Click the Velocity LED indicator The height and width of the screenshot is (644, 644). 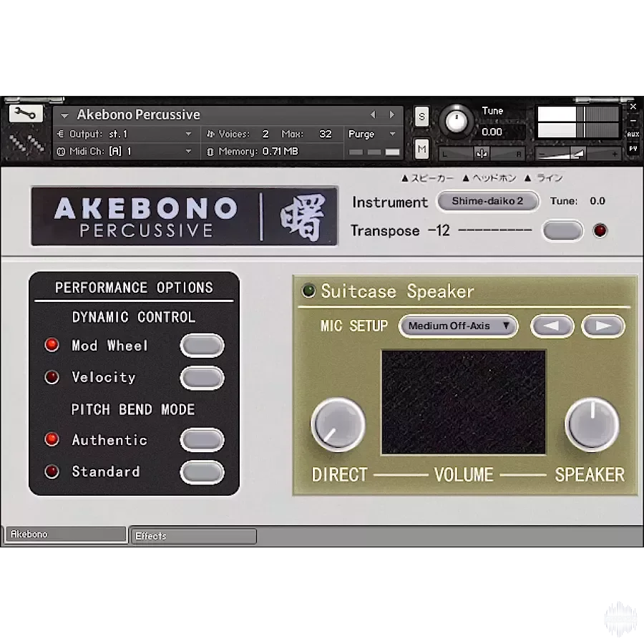tap(52, 377)
